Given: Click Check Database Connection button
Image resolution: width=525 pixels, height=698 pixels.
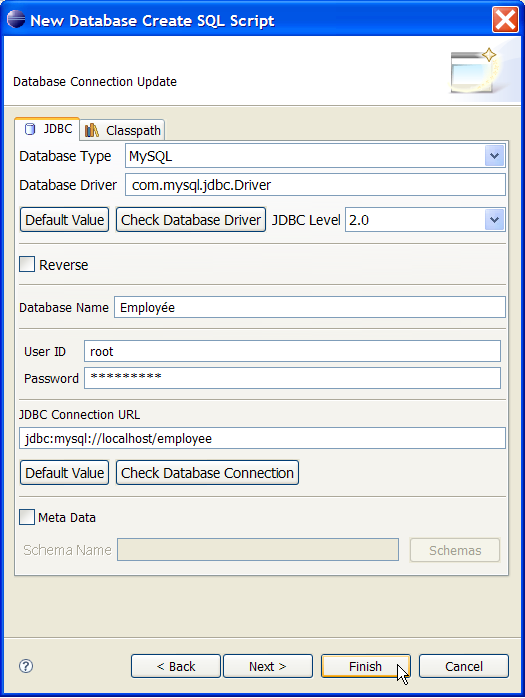Looking at the screenshot, I should 208,473.
